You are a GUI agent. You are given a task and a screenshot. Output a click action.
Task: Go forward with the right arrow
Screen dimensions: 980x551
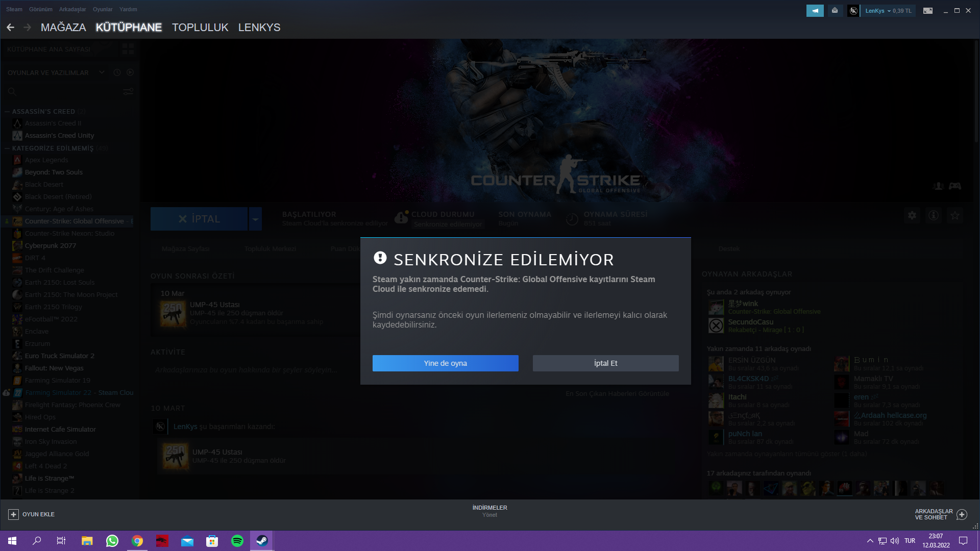(28, 28)
